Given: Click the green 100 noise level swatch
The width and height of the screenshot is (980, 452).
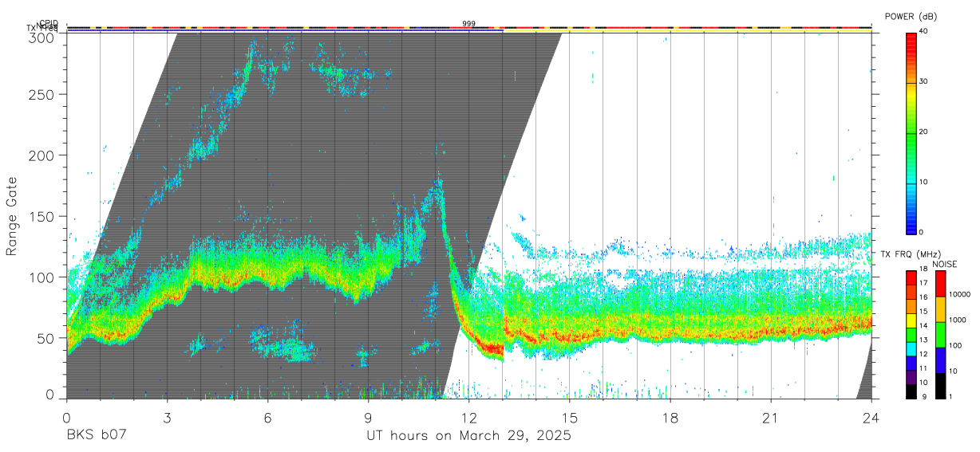Looking at the screenshot, I should (x=939, y=335).
